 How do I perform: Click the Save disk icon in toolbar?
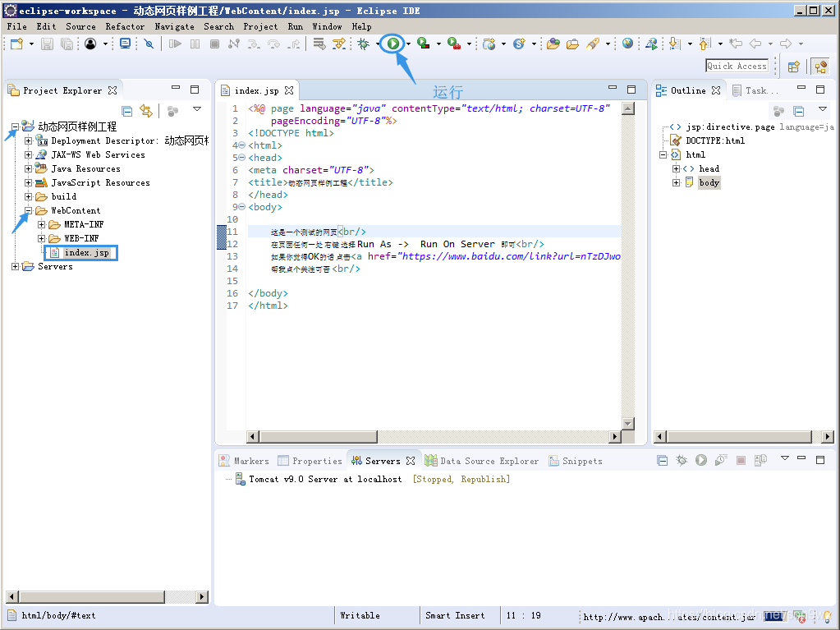tap(47, 44)
